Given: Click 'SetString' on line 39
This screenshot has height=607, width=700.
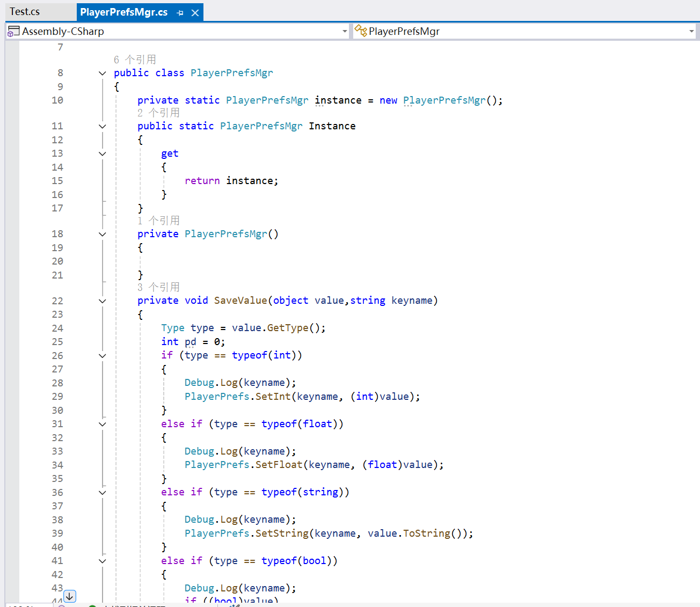Looking at the screenshot, I should pyautogui.click(x=282, y=533).
